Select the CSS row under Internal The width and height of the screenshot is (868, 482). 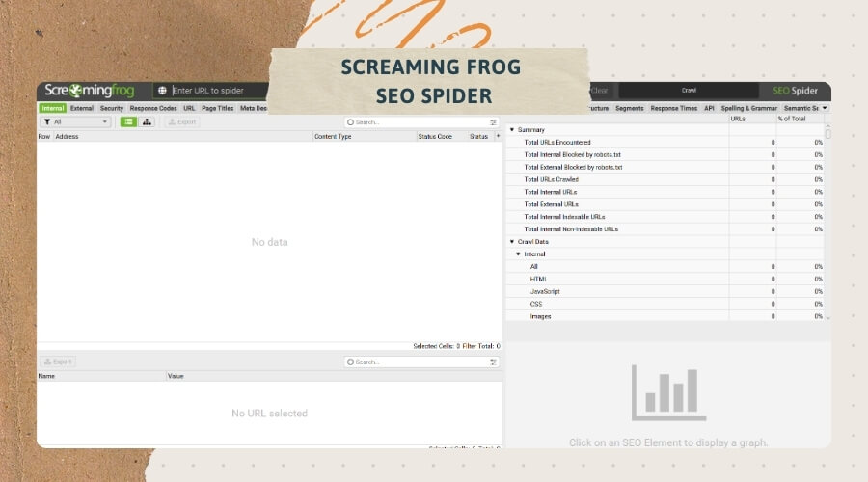click(665, 304)
